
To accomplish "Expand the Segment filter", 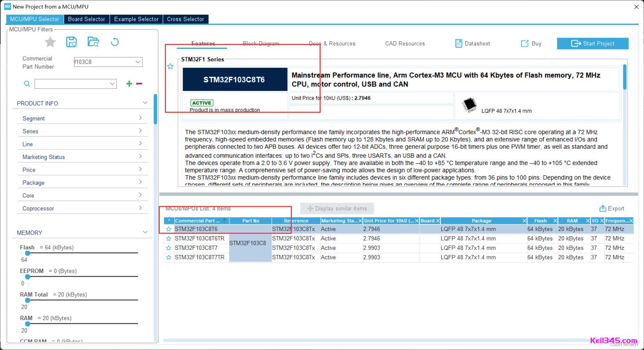I will tap(140, 118).
